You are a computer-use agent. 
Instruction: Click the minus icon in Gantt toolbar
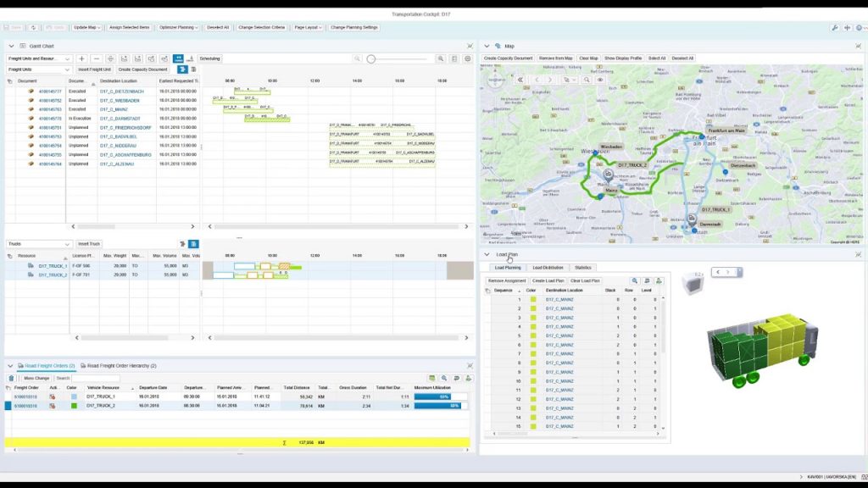(x=96, y=59)
